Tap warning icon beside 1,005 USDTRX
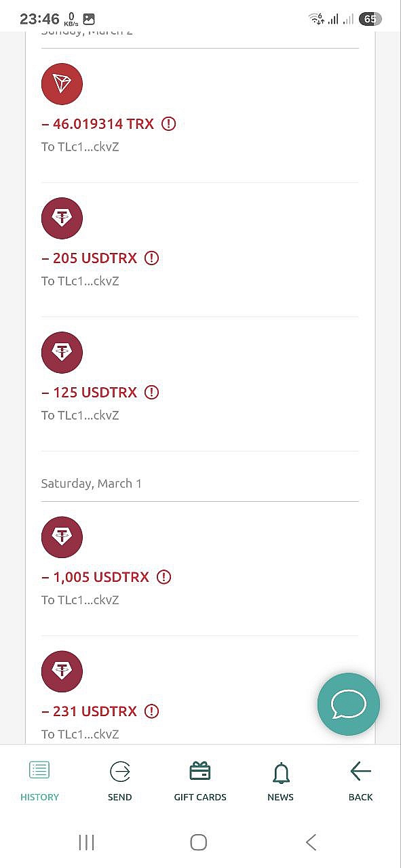This screenshot has height=868, width=401. [x=164, y=577]
